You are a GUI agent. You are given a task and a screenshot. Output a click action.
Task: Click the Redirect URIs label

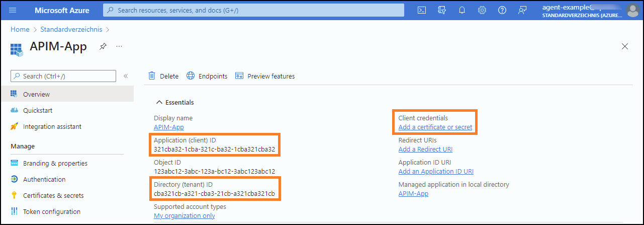(x=417, y=140)
